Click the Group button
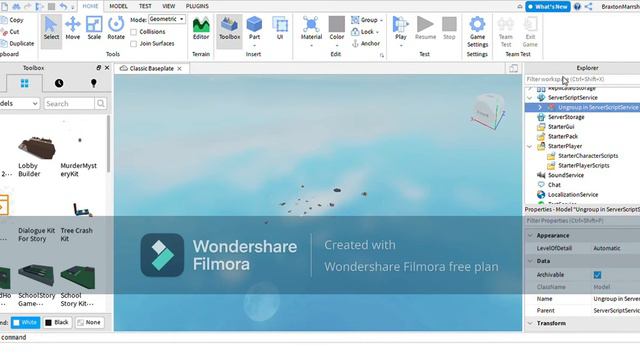The height and width of the screenshot is (360, 640). click(x=364, y=20)
